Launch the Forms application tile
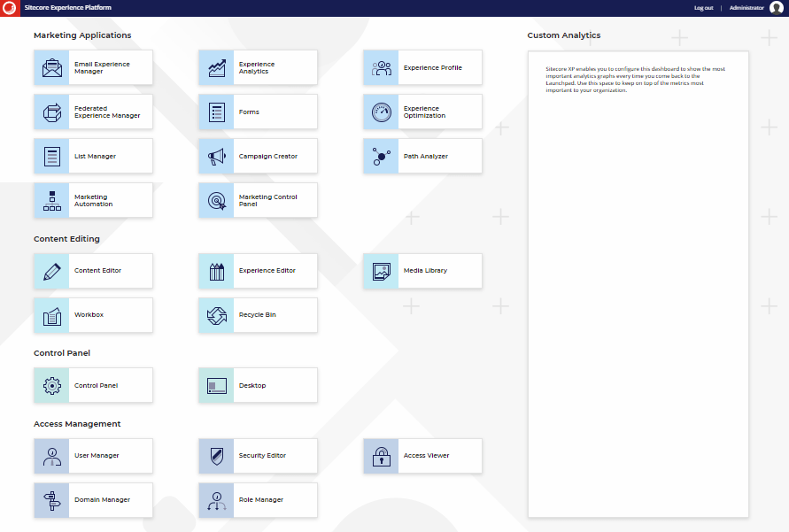 (258, 112)
